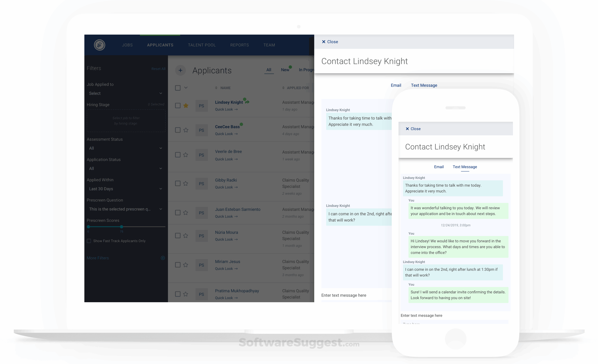The image size is (598, 364).
Task: Select the Email tab in the contact panel
Action: point(396,85)
